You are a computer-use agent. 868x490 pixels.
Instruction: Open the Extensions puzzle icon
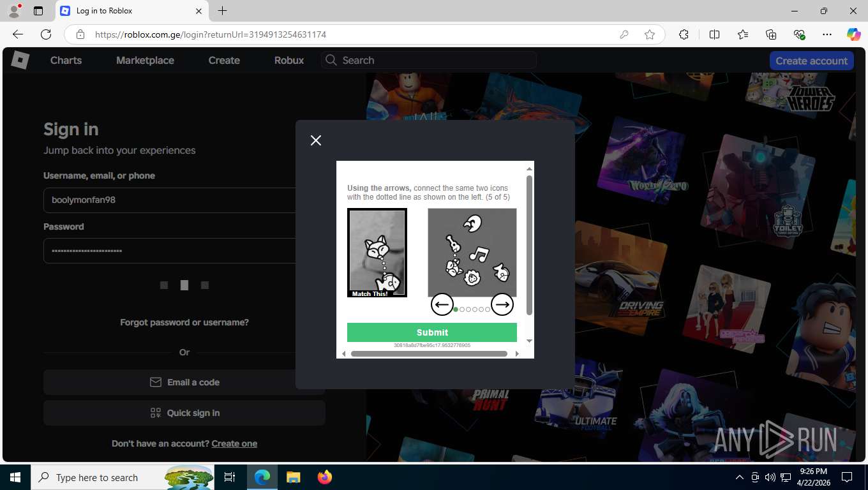pos(684,34)
